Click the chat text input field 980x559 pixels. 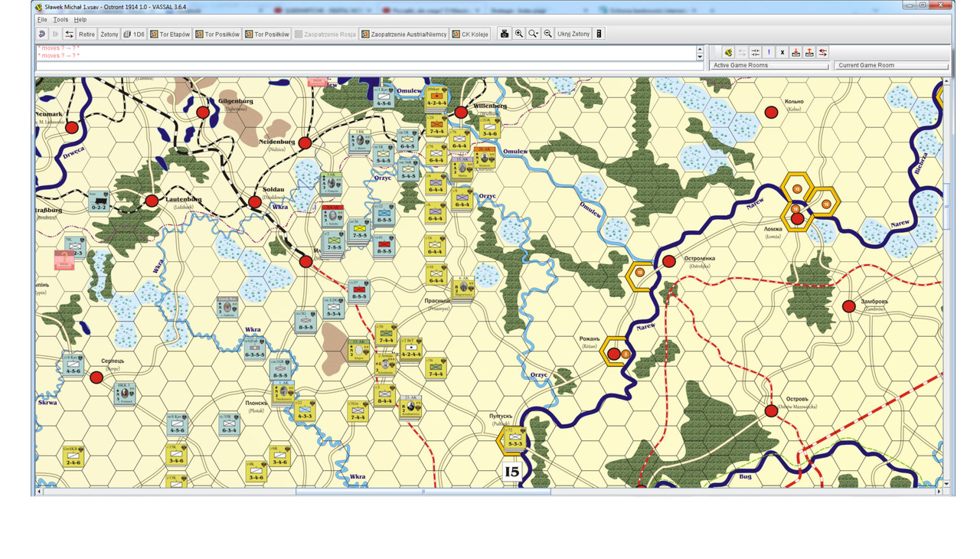tap(369, 66)
